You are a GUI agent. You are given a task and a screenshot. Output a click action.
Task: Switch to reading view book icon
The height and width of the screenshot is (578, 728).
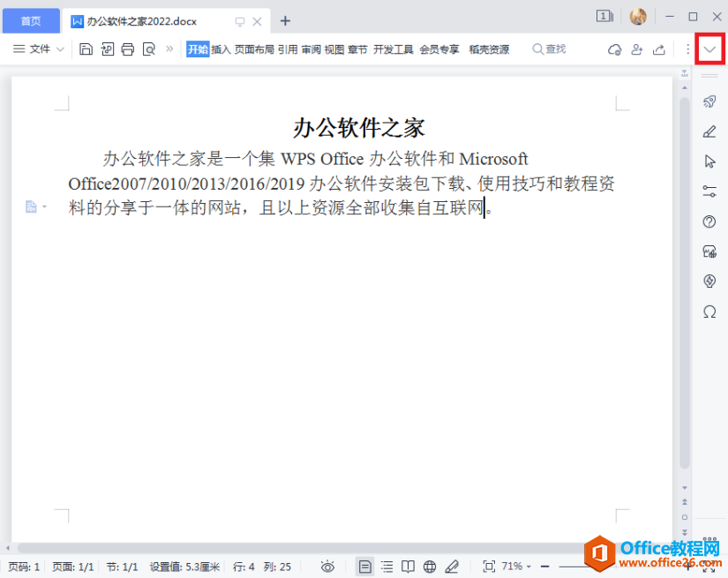(x=408, y=567)
